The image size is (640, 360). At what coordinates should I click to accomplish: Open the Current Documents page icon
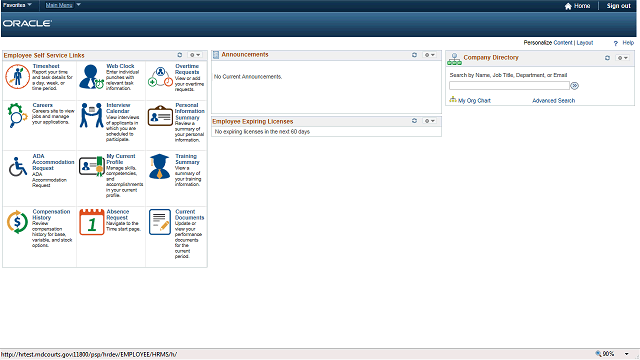160,222
